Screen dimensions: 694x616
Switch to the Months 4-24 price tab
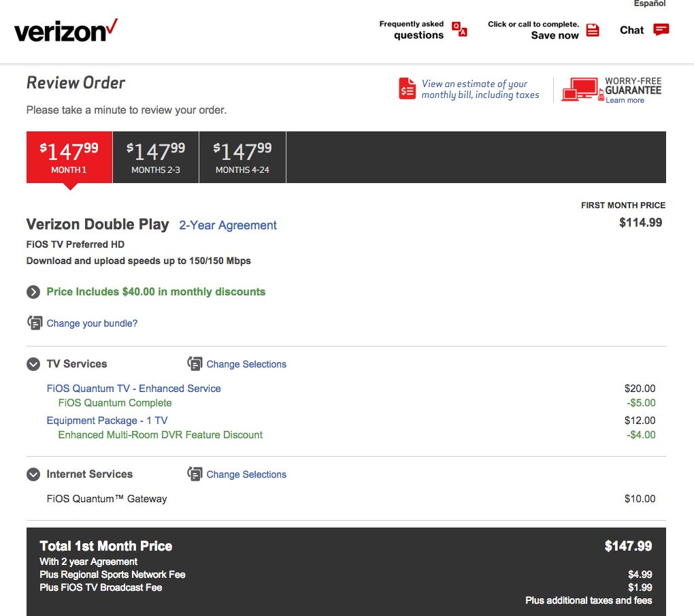(x=242, y=157)
